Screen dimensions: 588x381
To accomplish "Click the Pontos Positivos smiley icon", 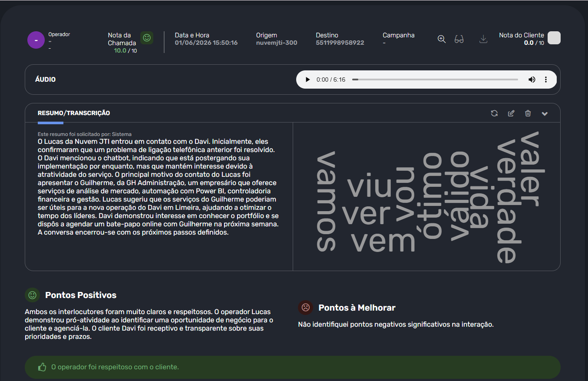I will pos(32,295).
